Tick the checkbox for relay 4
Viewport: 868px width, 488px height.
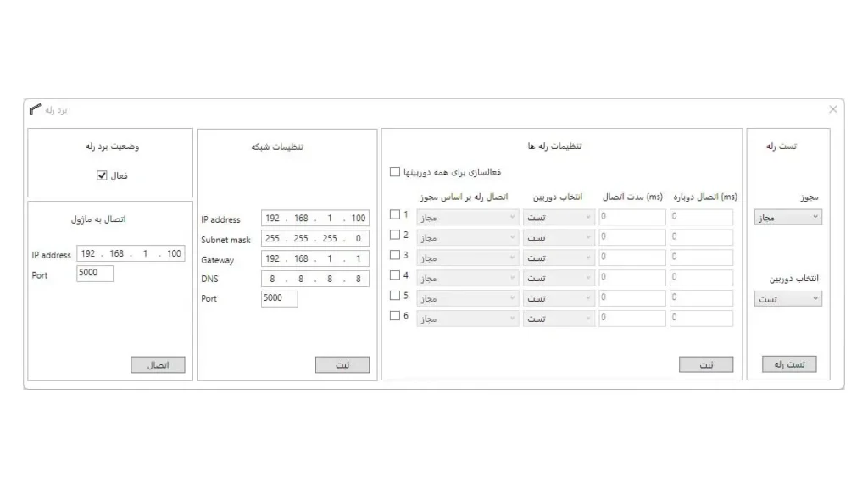pyautogui.click(x=395, y=275)
